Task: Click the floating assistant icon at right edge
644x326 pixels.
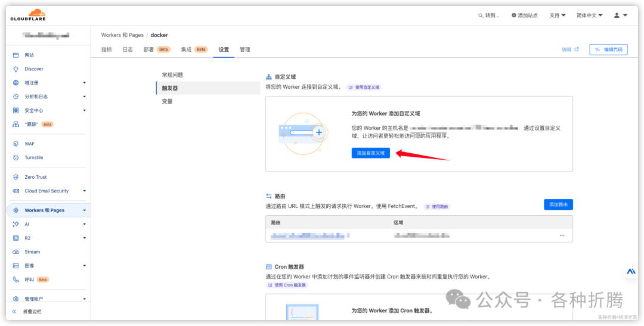Action: 631,271
